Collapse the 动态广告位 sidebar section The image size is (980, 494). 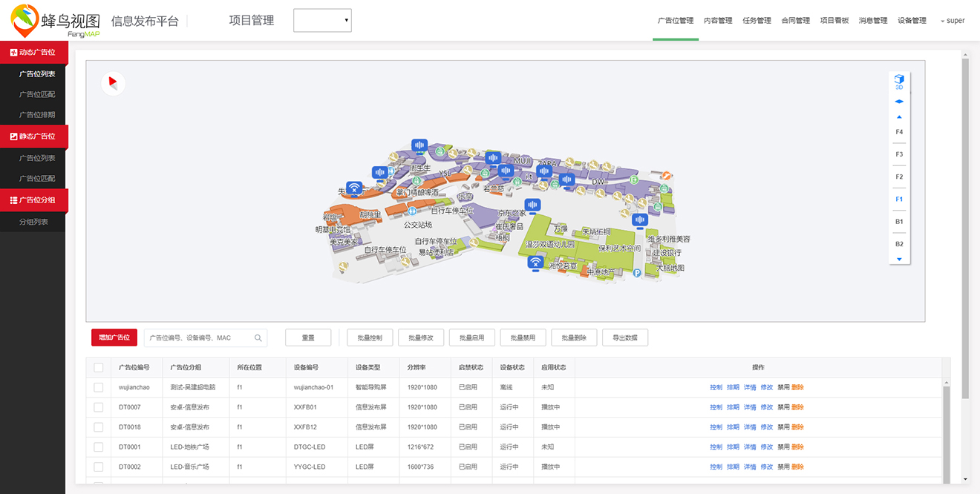[33, 53]
